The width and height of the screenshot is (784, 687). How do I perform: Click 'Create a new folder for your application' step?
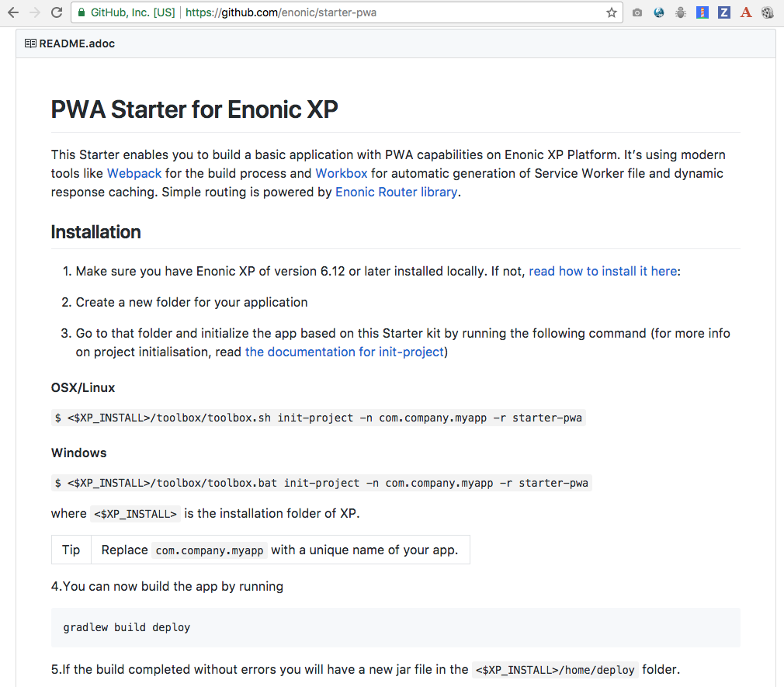pos(192,302)
